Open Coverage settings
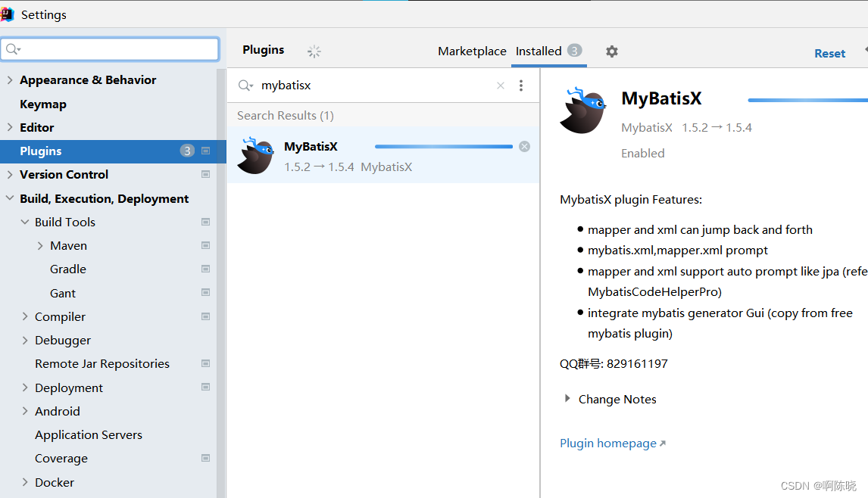 pyautogui.click(x=61, y=458)
